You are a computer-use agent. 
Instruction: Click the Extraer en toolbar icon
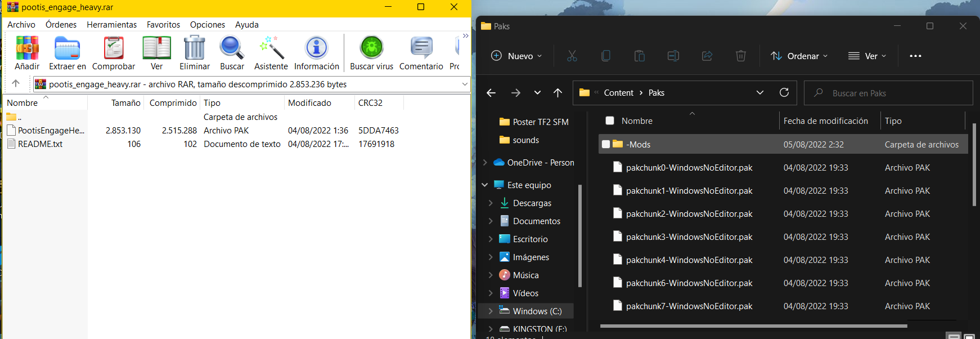(68, 48)
